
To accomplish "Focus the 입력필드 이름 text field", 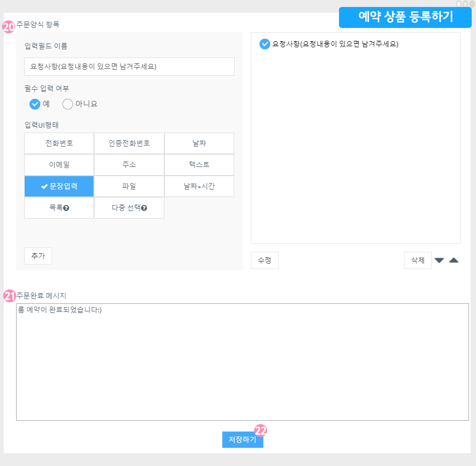I will (129, 67).
